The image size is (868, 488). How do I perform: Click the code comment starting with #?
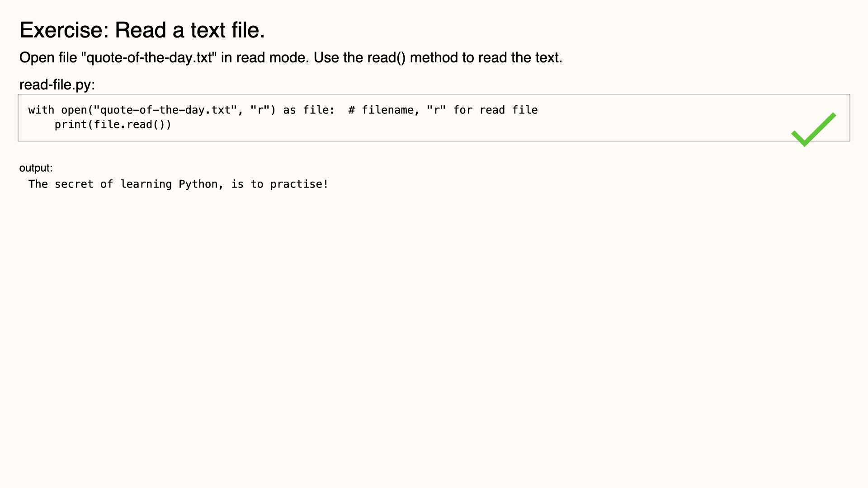(x=443, y=110)
